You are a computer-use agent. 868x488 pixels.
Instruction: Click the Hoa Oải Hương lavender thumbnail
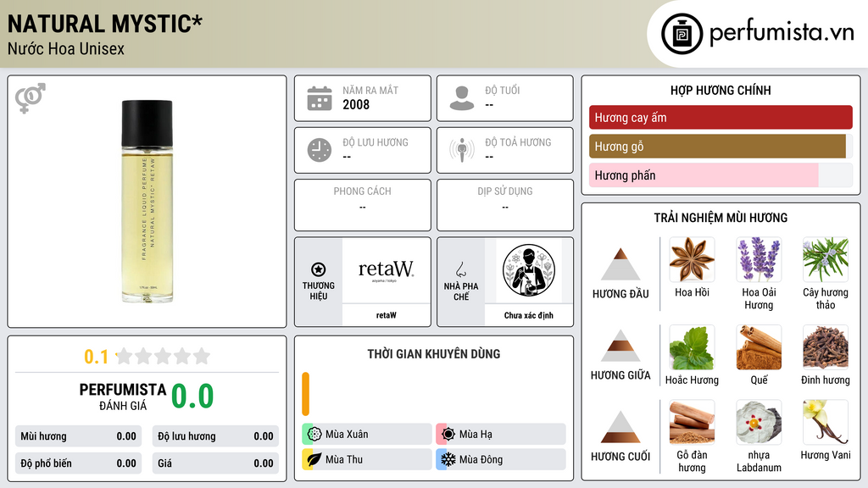(759, 259)
